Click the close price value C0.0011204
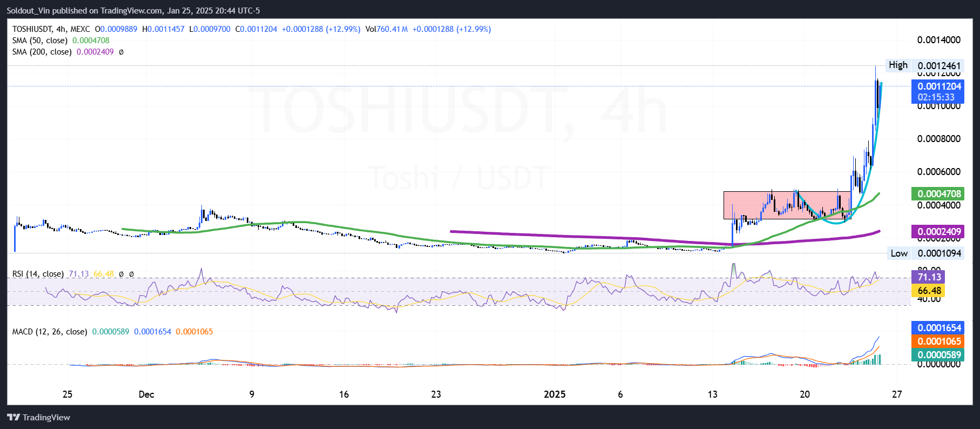 (256, 29)
